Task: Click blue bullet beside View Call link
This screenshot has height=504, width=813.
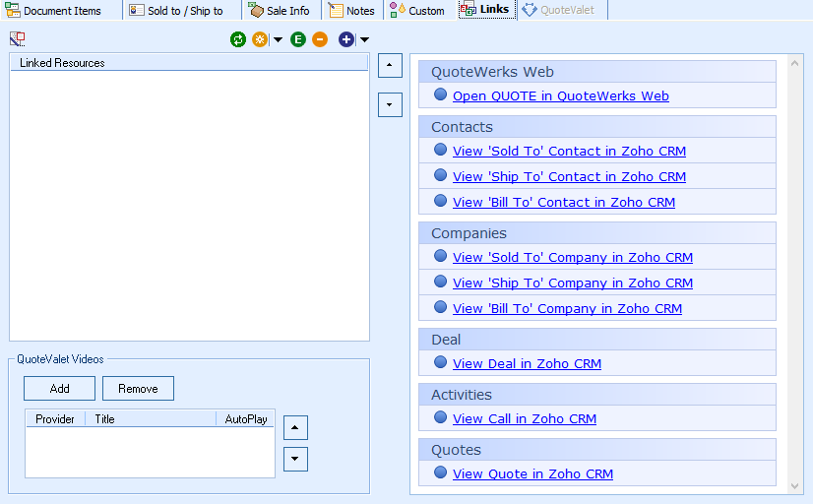Action: (440, 417)
